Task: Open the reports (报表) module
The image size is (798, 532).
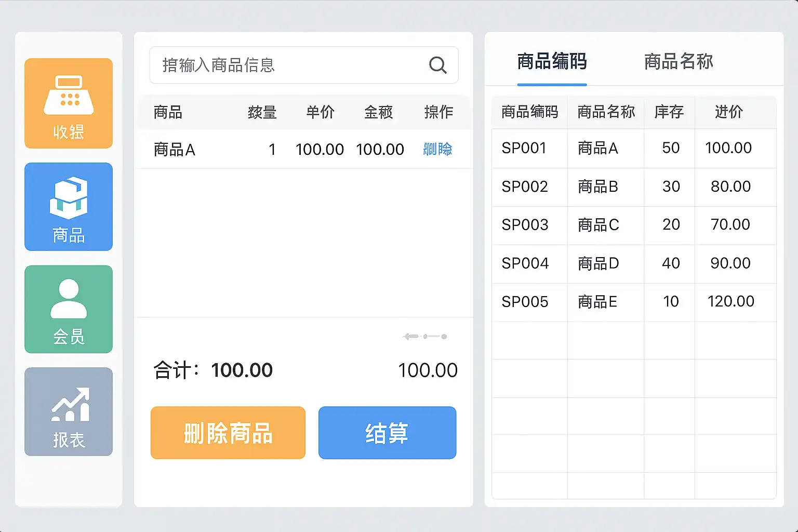Action: (69, 411)
